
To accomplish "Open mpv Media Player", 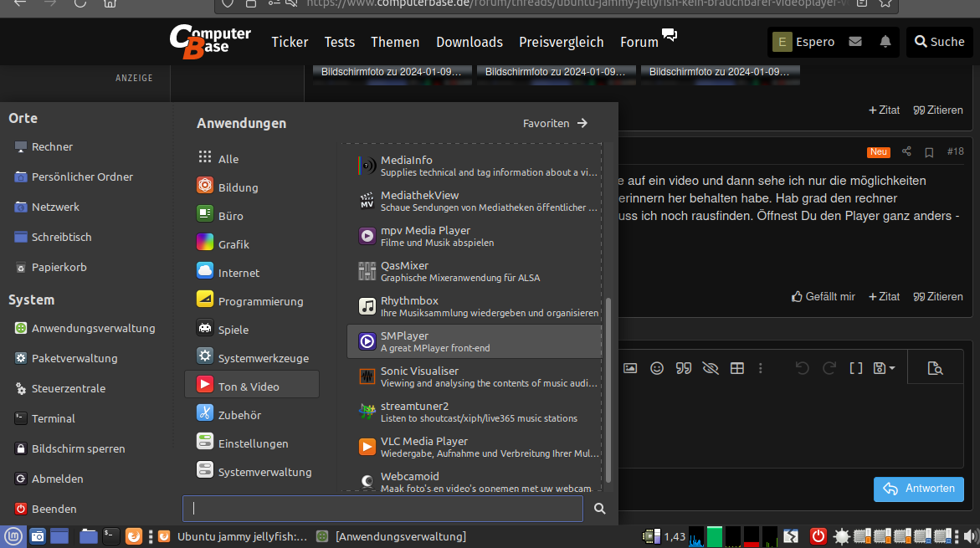I will (475, 236).
